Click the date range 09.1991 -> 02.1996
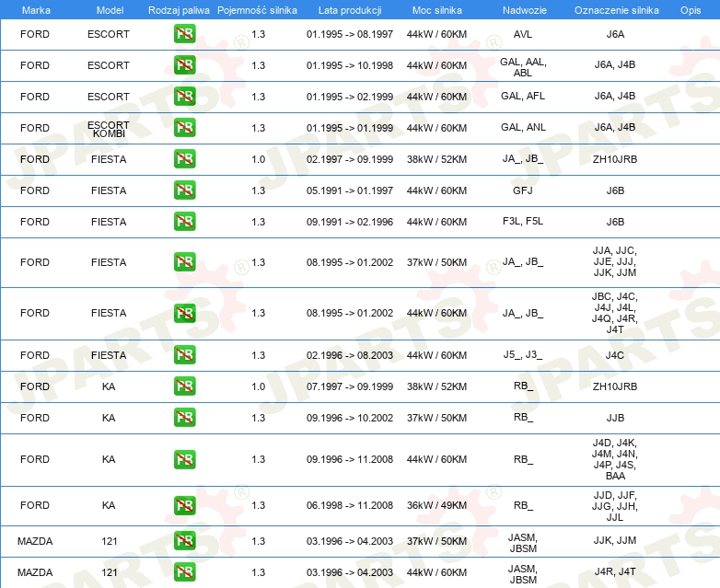 coord(350,221)
